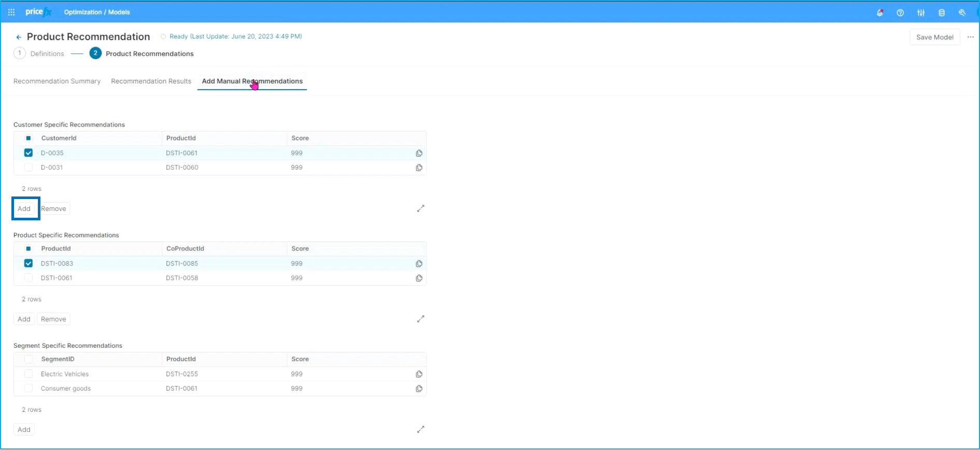Open the wrench tools icon in header
The height and width of the screenshot is (450, 980).
click(x=962, y=12)
